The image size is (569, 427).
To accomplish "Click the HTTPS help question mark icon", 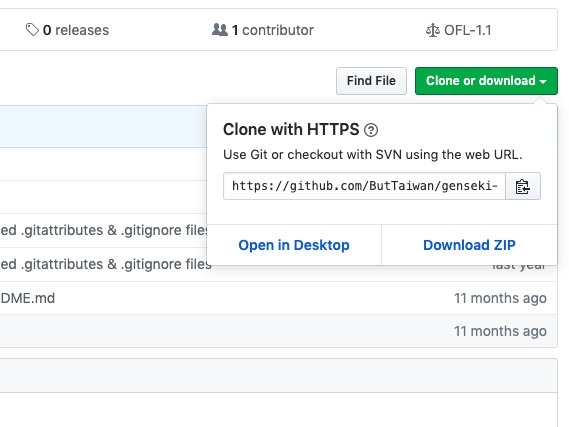I will 371,130.
